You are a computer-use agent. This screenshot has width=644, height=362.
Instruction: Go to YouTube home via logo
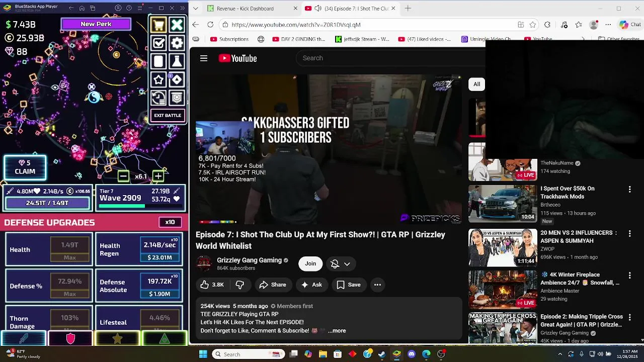pos(237,58)
